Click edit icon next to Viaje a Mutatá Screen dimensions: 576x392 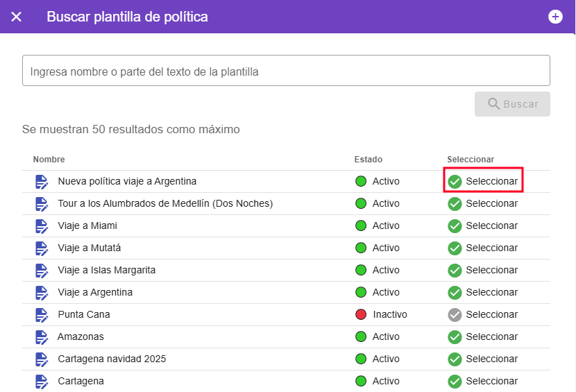click(x=42, y=248)
